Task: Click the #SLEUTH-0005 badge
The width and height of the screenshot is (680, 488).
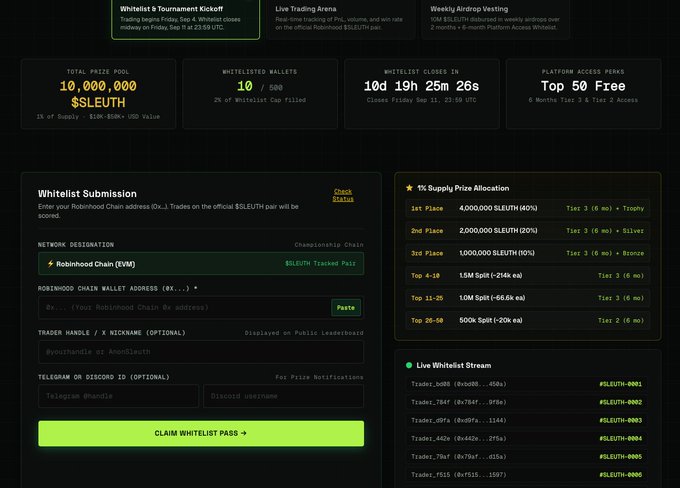Action: click(x=621, y=457)
